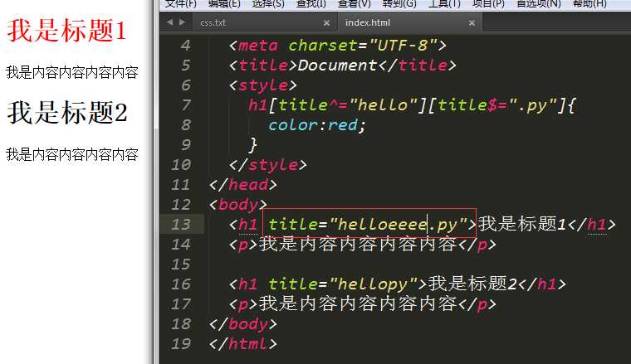The height and width of the screenshot is (364, 631).
Task: Click the closing </head> tag
Action: (x=243, y=185)
